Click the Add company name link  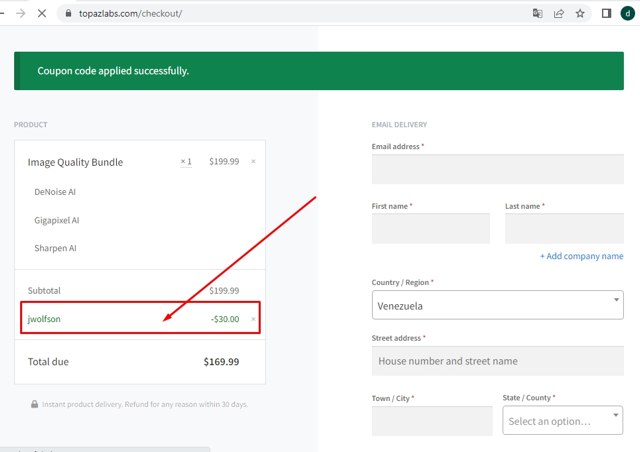click(581, 256)
